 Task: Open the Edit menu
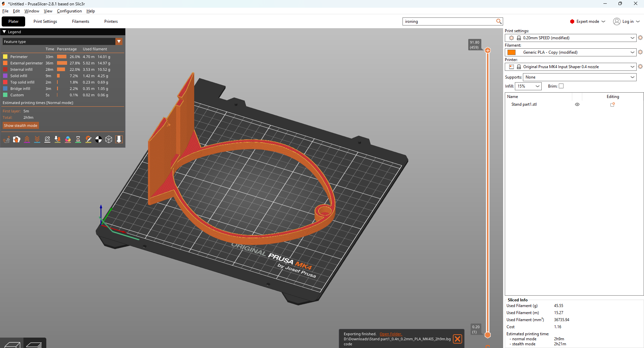click(x=16, y=11)
